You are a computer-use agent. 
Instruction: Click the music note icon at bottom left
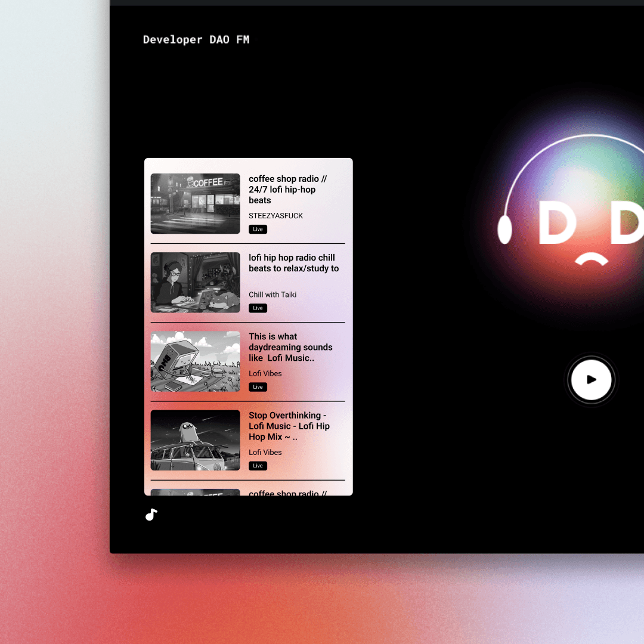pyautogui.click(x=151, y=514)
